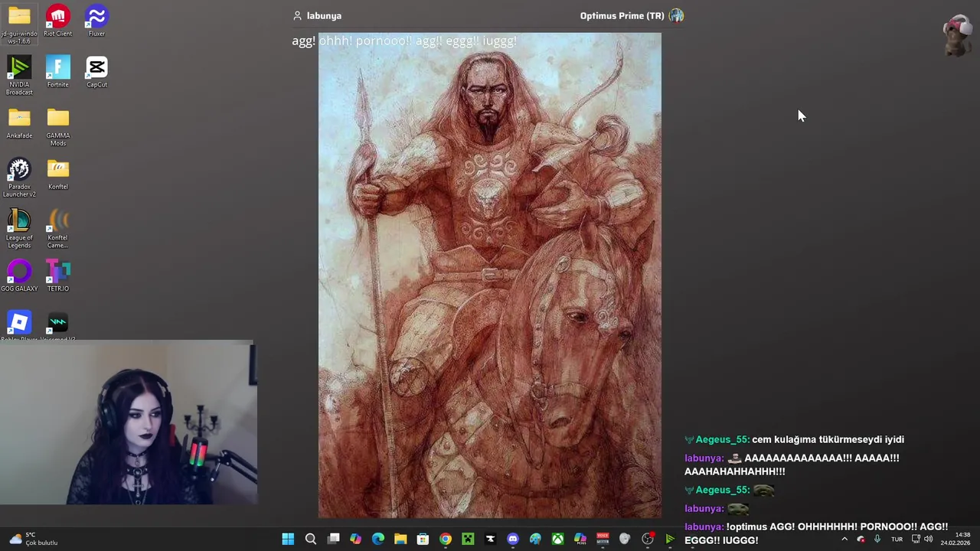
Task: Click the Optimus Prime avatar icon
Action: 676,15
